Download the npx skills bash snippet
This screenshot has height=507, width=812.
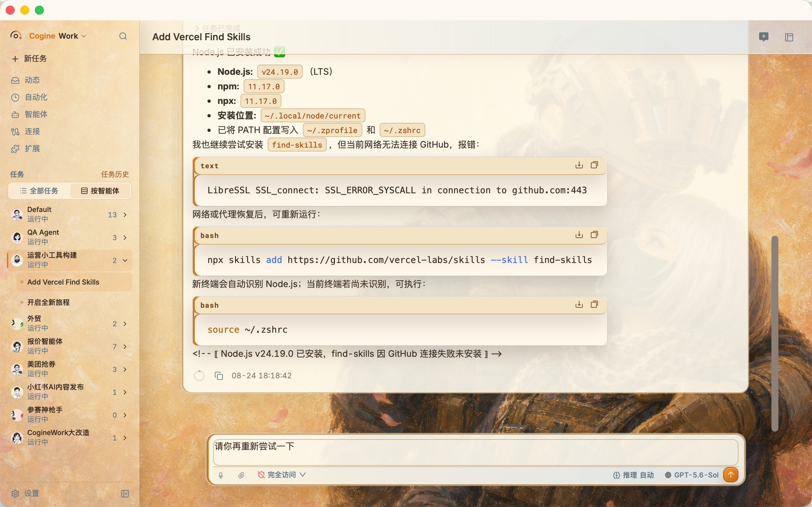click(579, 235)
